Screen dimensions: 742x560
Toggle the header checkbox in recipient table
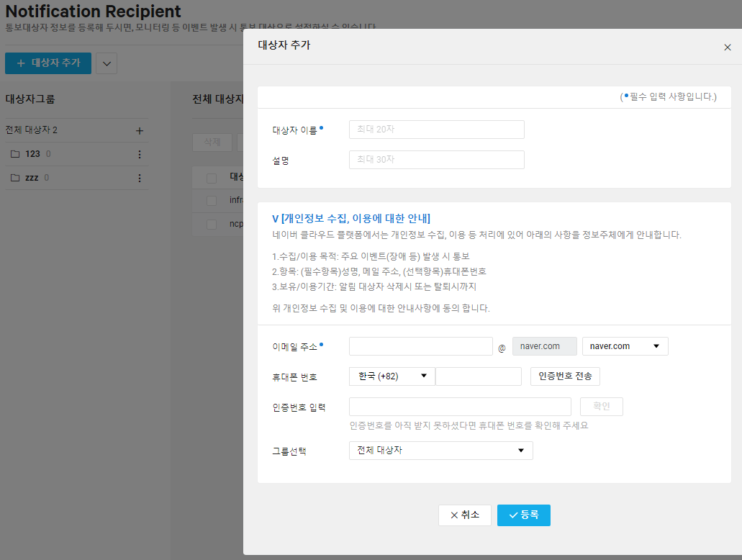212,178
